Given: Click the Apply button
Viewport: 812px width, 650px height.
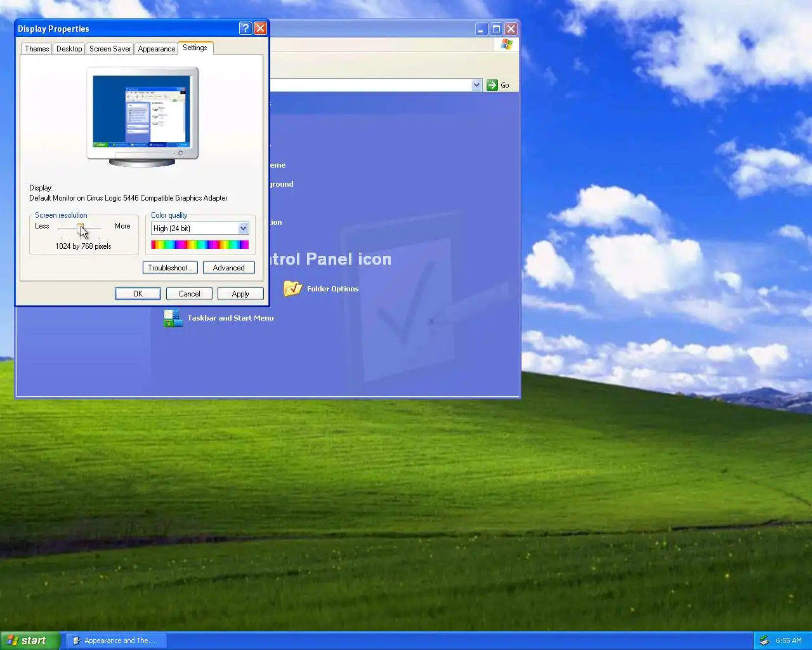Looking at the screenshot, I should point(240,294).
